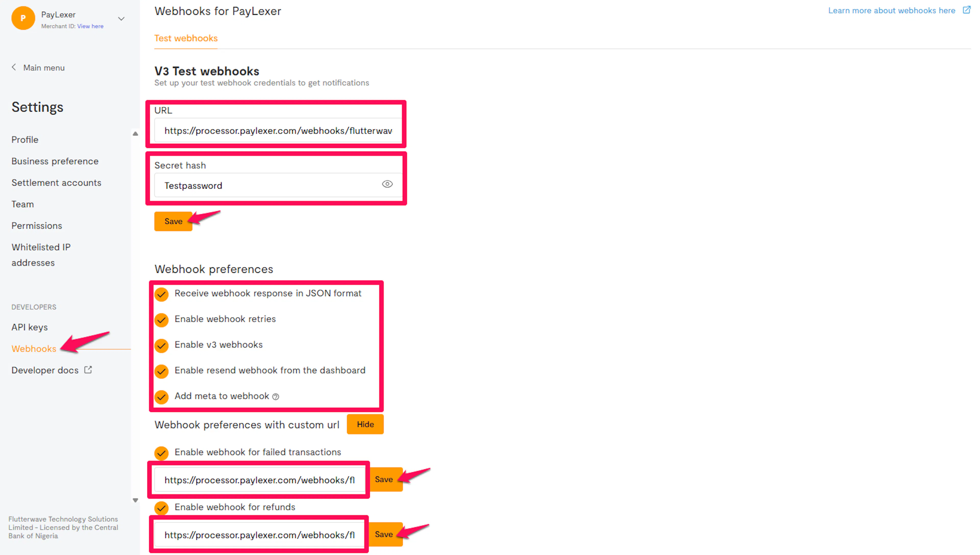This screenshot has height=555, width=980.
Task: Expand the PayLexer account dropdown chevron
Action: [x=121, y=19]
